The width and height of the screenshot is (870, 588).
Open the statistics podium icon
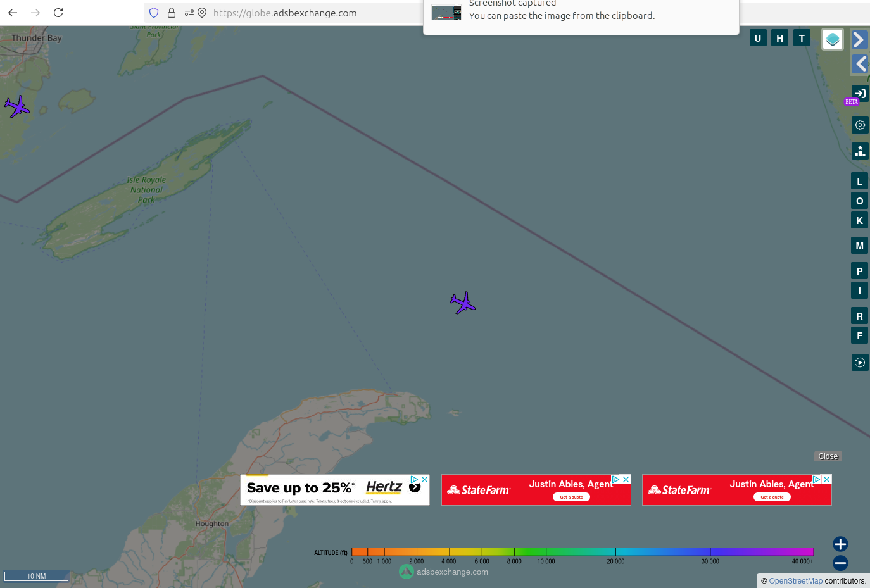859,151
